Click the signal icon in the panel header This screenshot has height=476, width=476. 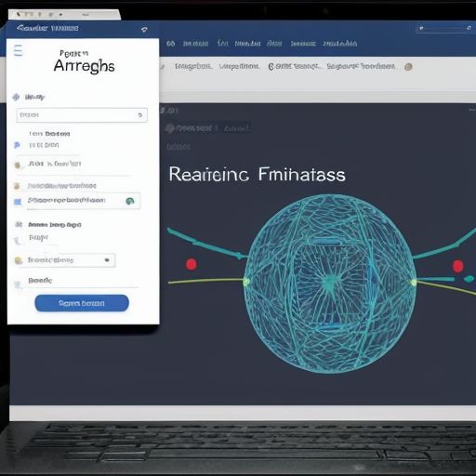point(144,30)
